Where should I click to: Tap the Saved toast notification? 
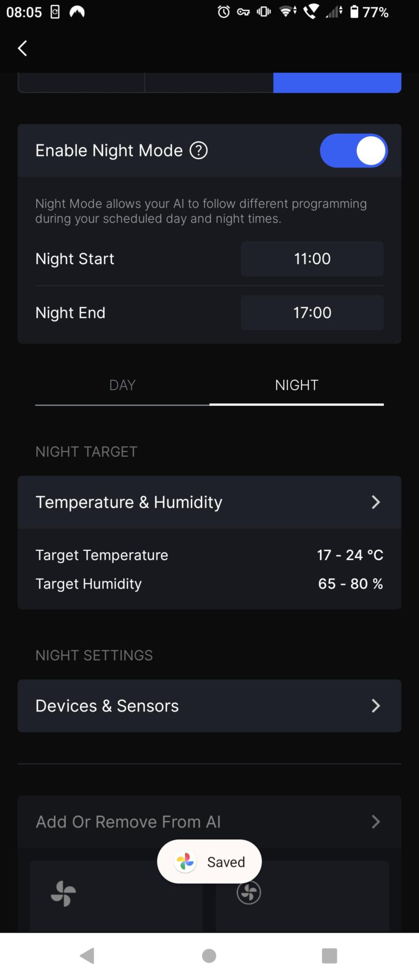click(226, 862)
